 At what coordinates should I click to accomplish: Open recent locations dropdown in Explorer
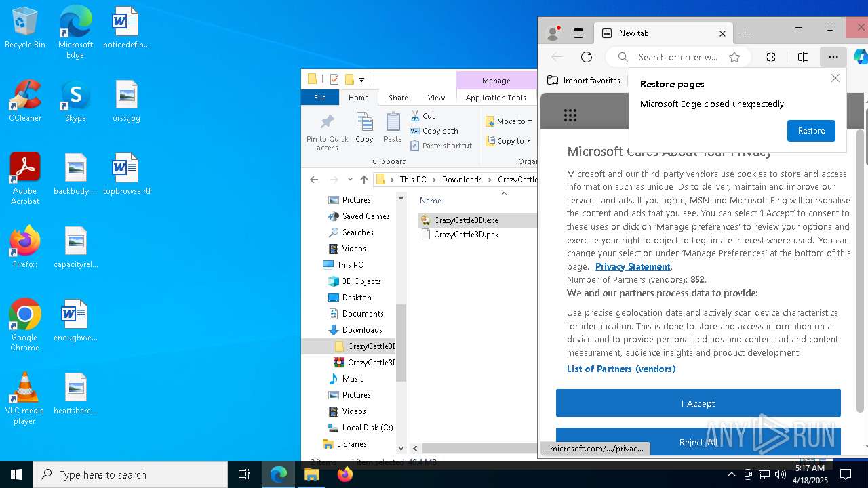[x=350, y=180]
